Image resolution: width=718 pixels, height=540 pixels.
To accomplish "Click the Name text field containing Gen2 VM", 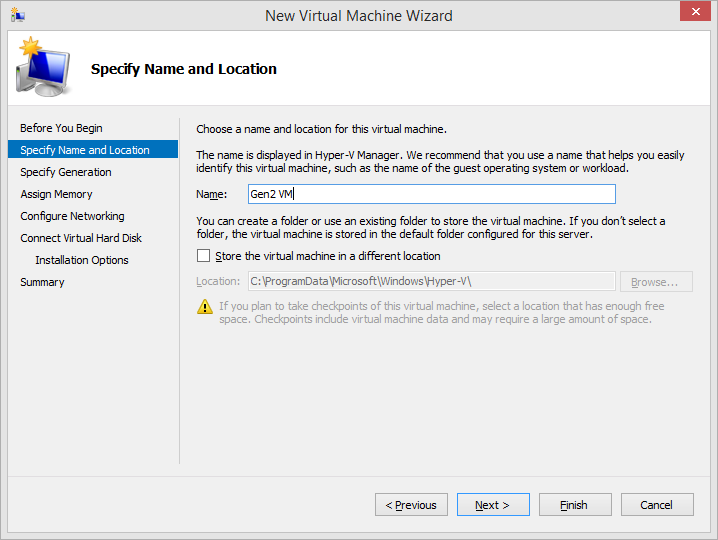I will (431, 194).
